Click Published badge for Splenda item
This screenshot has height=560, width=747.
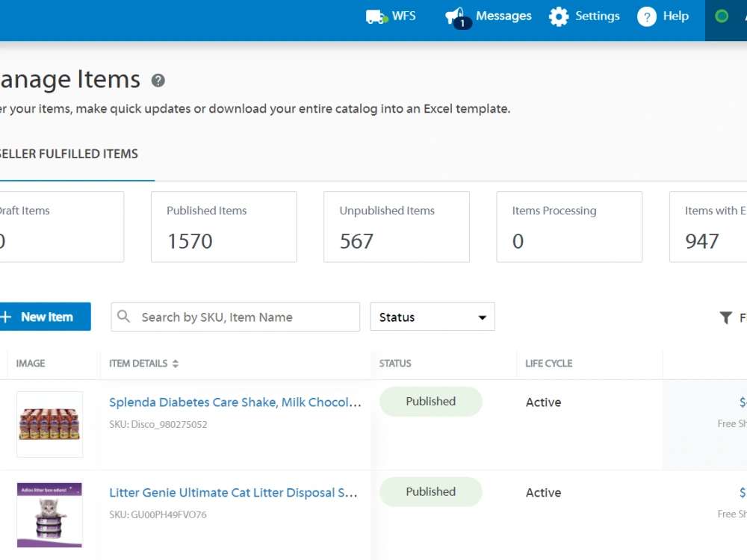(x=431, y=402)
